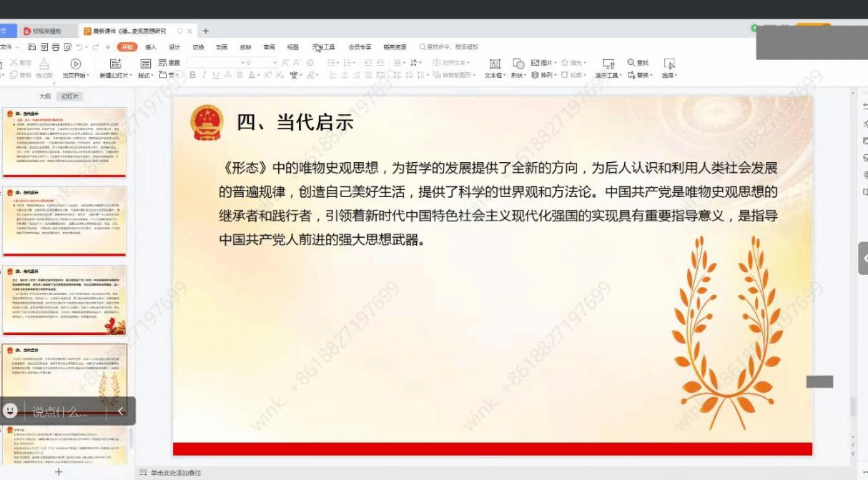
Task: Open the 版式 layout dropdown
Action: coord(145,75)
